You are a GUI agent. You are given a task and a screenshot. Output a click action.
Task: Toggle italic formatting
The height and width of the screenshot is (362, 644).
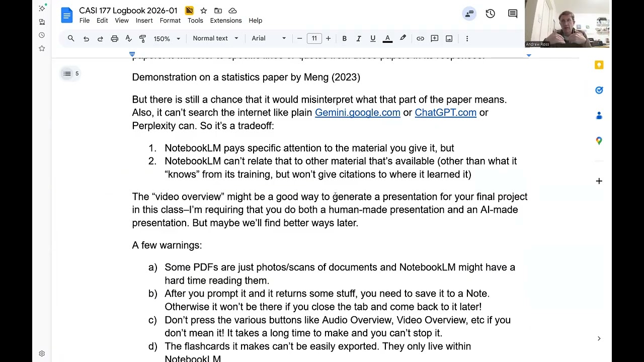[x=358, y=38]
